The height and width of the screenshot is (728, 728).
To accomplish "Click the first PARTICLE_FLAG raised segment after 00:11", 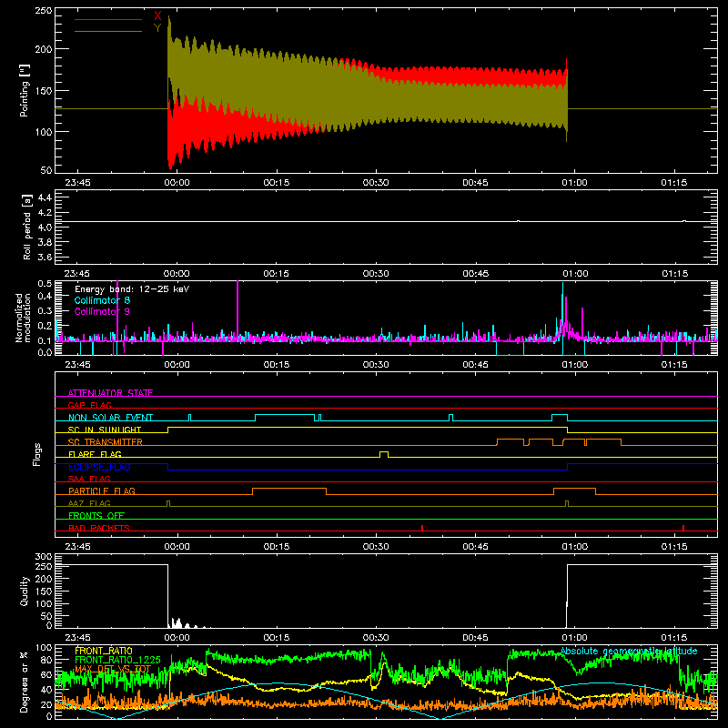I will 289,491.
